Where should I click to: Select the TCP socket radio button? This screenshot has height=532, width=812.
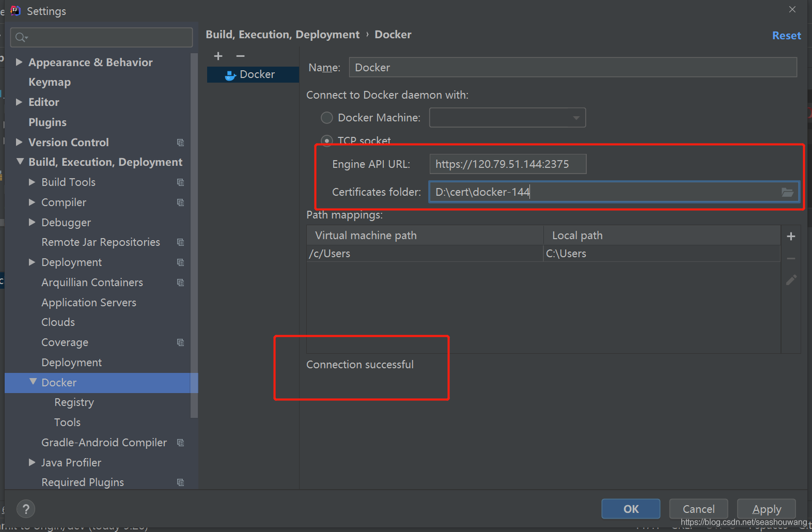coord(326,140)
